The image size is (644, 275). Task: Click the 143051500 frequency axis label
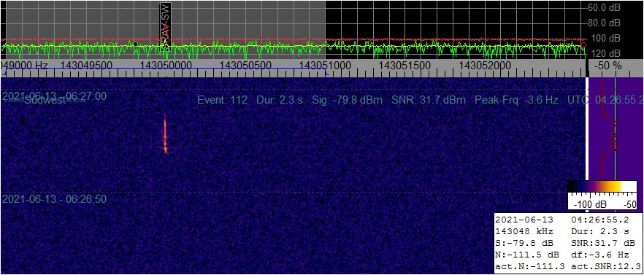[405, 65]
